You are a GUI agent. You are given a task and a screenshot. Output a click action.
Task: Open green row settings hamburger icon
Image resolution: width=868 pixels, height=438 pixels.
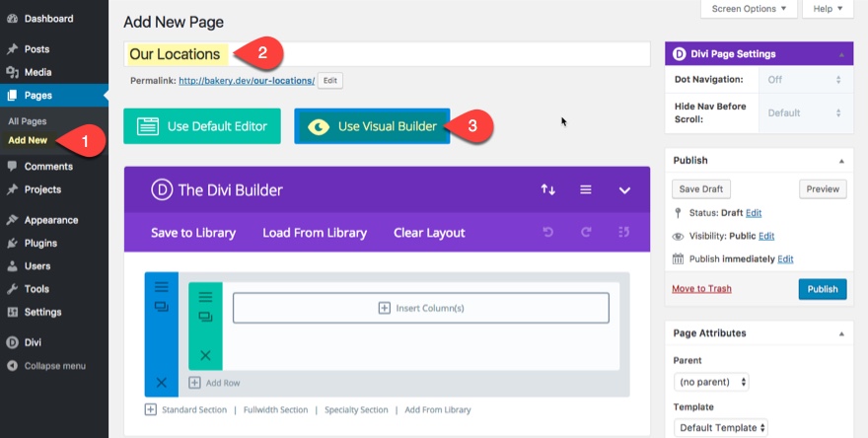point(205,297)
